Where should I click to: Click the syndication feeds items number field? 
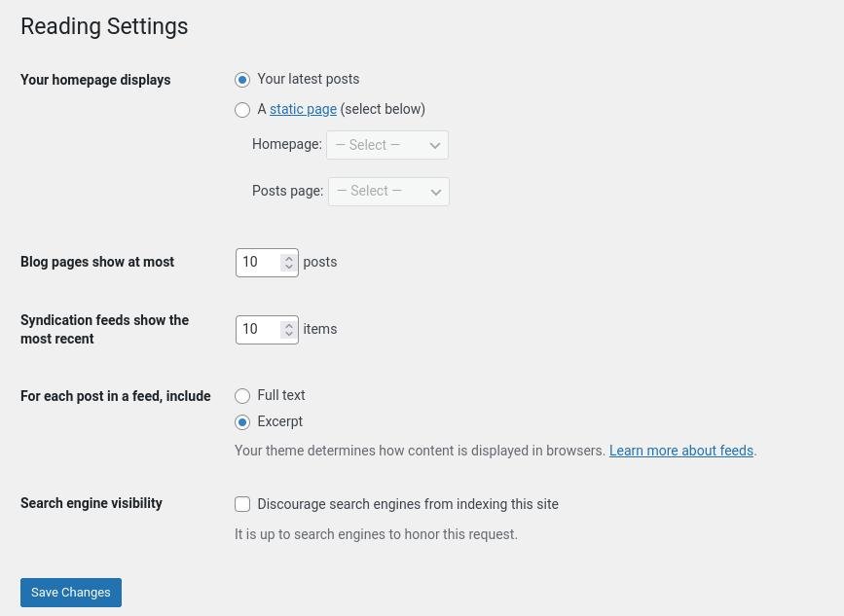pos(267,329)
